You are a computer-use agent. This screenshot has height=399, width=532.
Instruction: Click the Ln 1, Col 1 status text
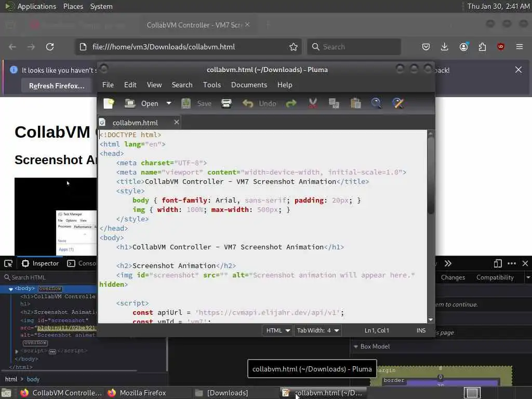click(x=377, y=330)
